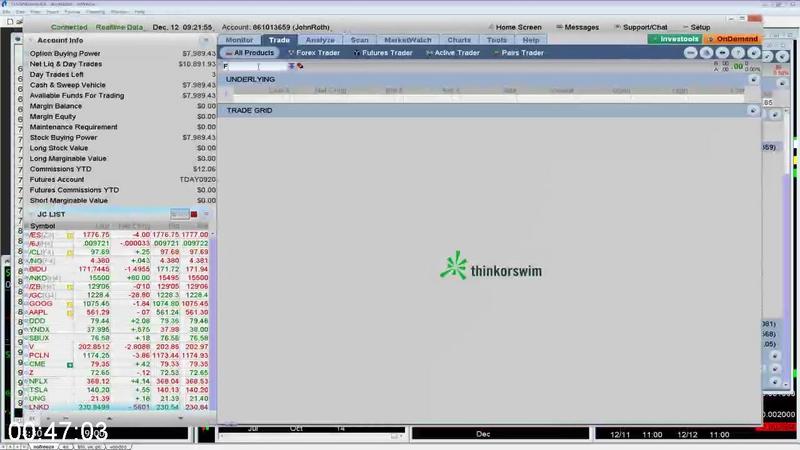Select the PCLN symbol in watchlist
800x450 pixels.
pyautogui.click(x=39, y=356)
